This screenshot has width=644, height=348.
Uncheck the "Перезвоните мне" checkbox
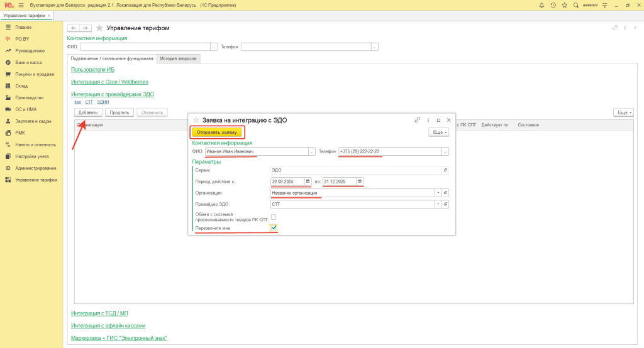[274, 228]
